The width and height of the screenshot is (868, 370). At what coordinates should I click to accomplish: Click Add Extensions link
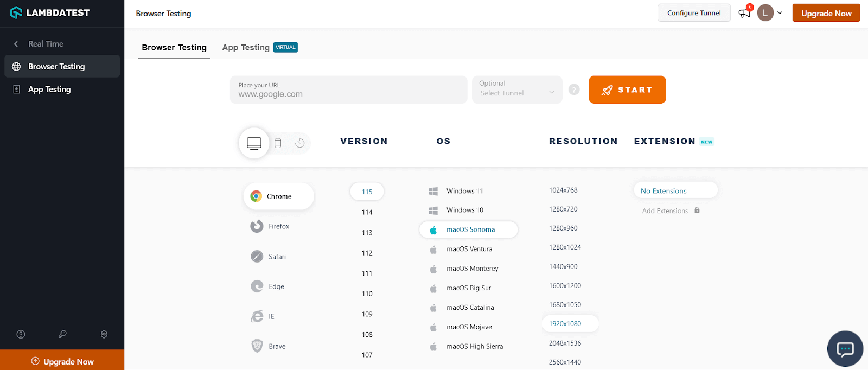click(x=665, y=211)
